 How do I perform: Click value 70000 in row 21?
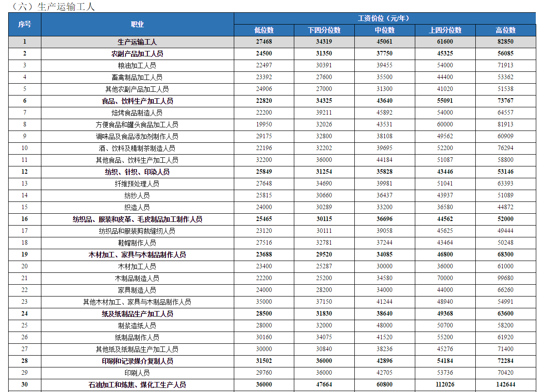445,278
